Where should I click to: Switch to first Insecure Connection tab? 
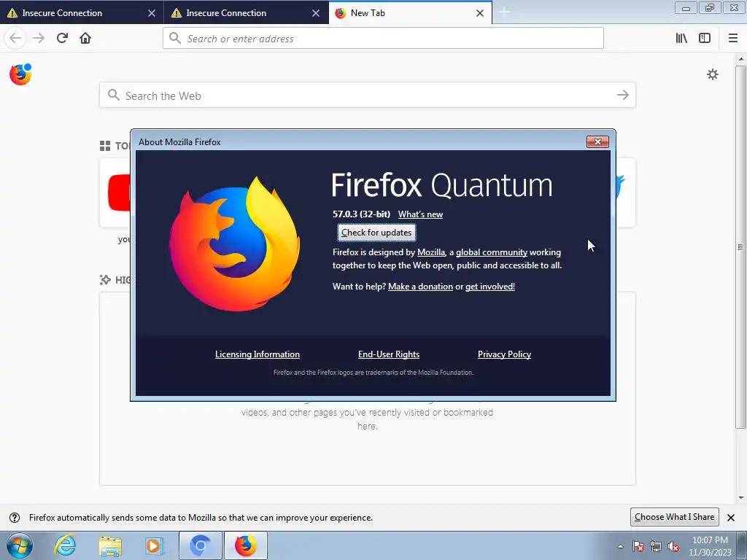pyautogui.click(x=82, y=13)
